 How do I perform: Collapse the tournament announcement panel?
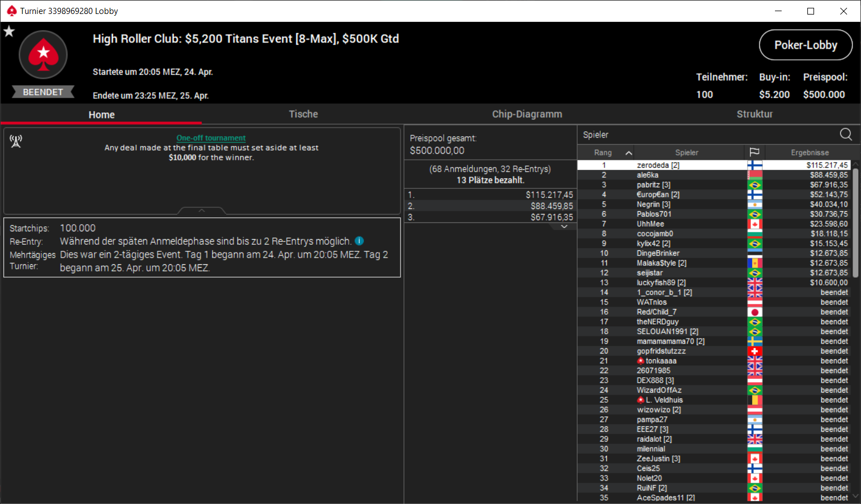[x=202, y=211]
